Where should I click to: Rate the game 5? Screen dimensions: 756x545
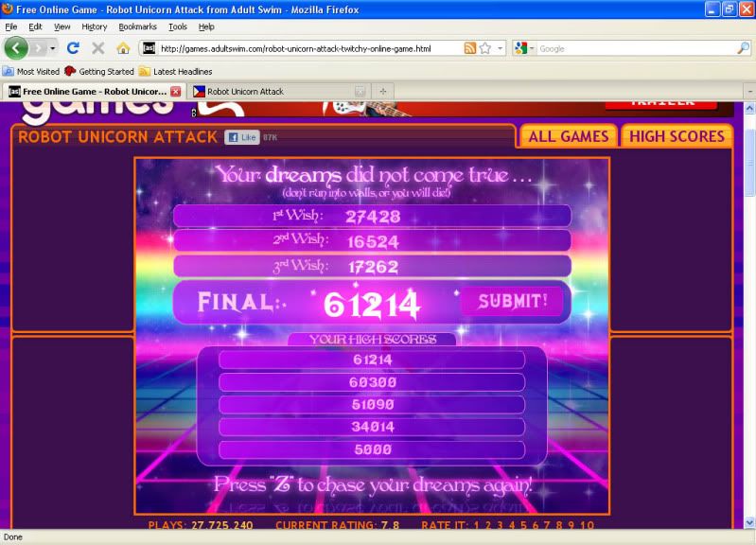pyautogui.click(x=523, y=525)
